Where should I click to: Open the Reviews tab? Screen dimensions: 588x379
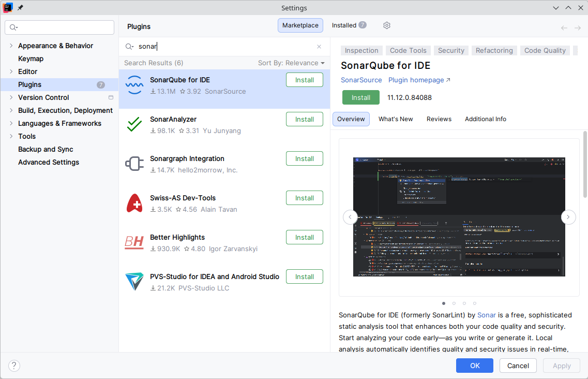[x=439, y=119]
